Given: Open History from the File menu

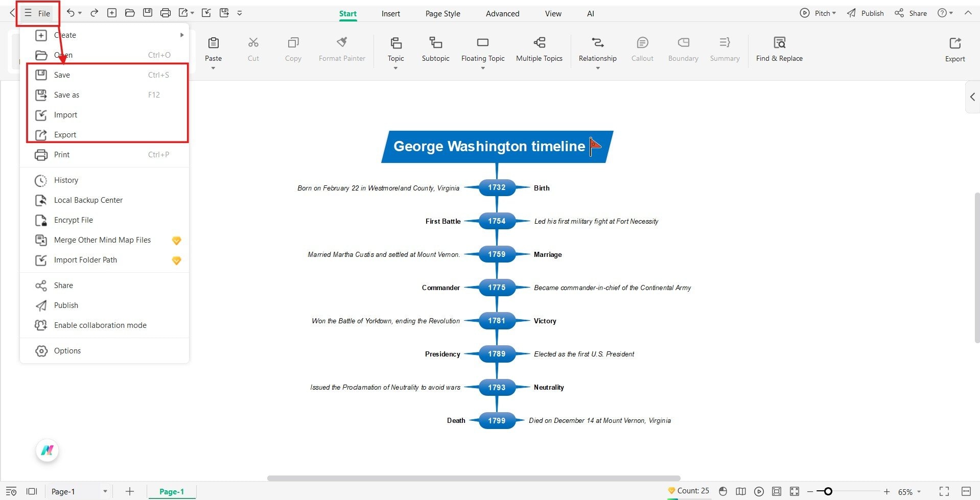Looking at the screenshot, I should 104,180.
